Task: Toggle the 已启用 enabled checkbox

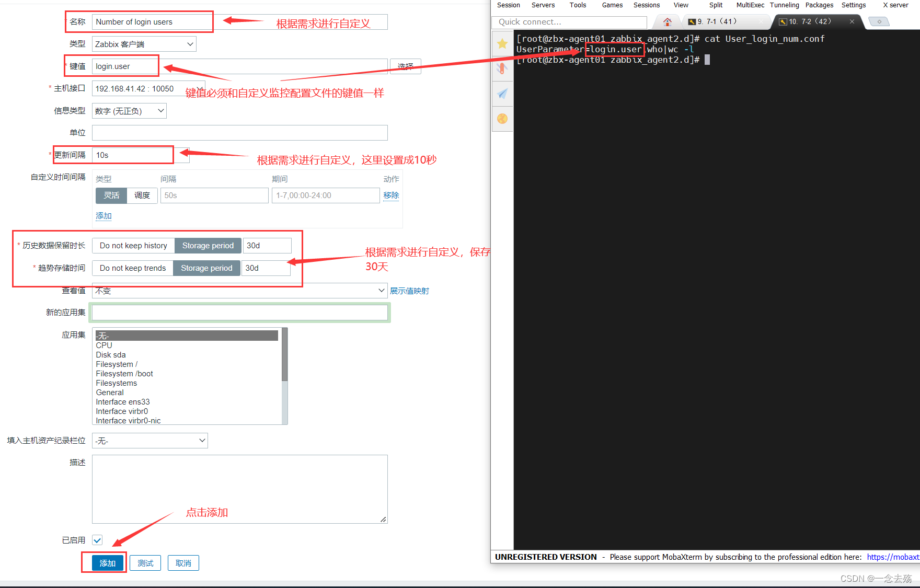Action: 97,540
